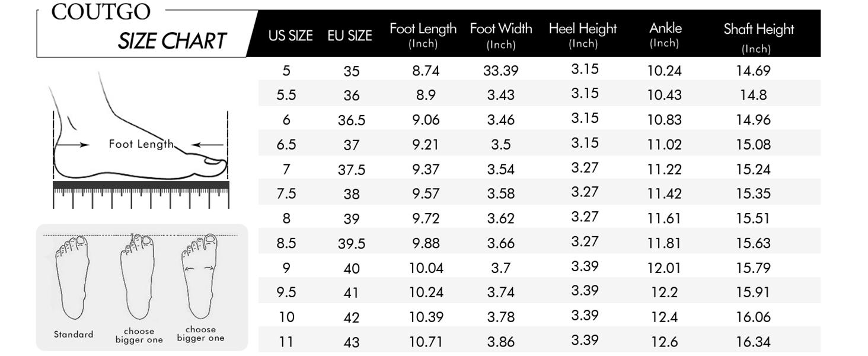Image resolution: width=868 pixels, height=356 pixels.
Task: Click the Heel Height (Inch) header
Action: [583, 35]
